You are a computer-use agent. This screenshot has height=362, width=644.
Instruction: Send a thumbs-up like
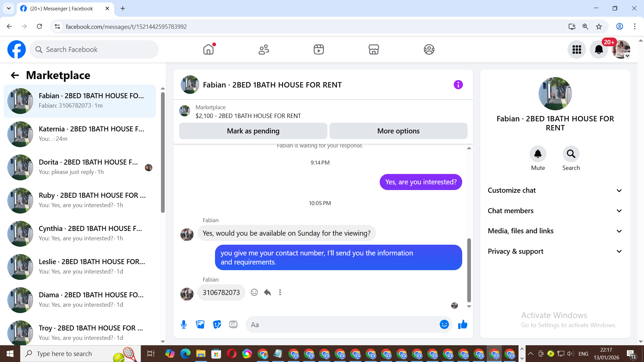[x=463, y=324]
